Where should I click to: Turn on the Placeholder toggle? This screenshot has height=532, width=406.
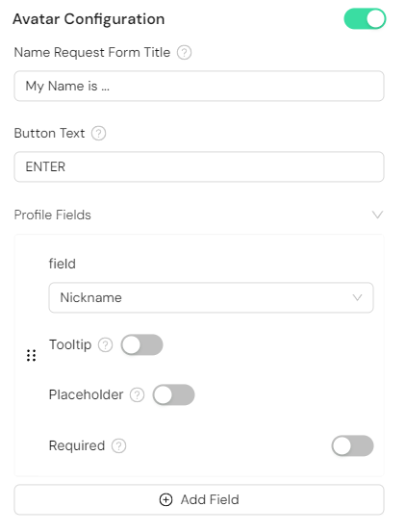tap(174, 394)
